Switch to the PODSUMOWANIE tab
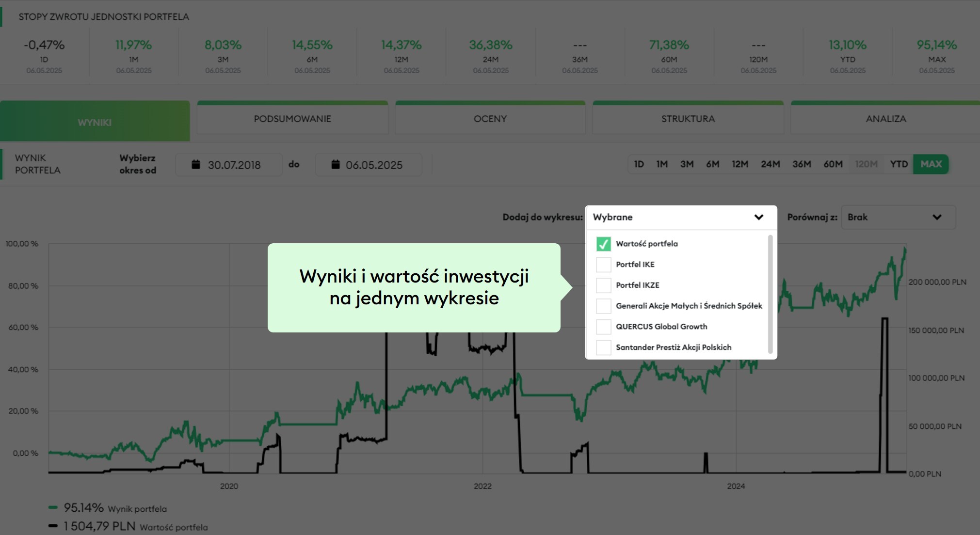Image resolution: width=980 pixels, height=535 pixels. tap(292, 119)
